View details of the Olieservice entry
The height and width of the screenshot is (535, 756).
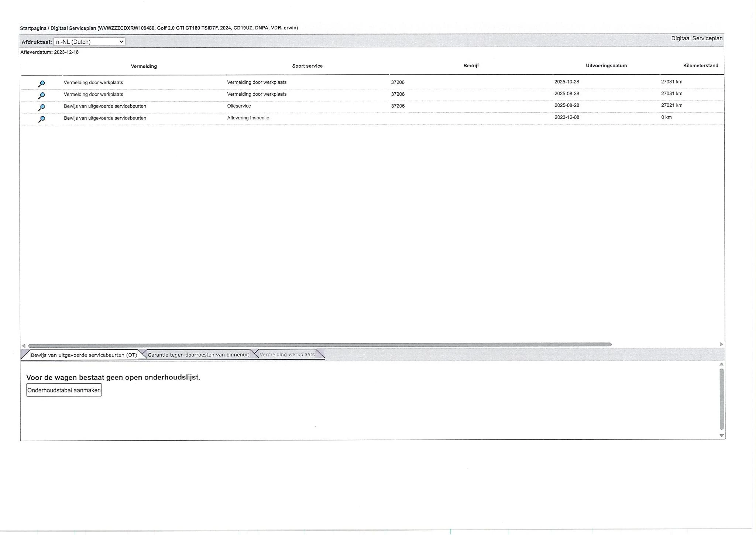click(42, 107)
